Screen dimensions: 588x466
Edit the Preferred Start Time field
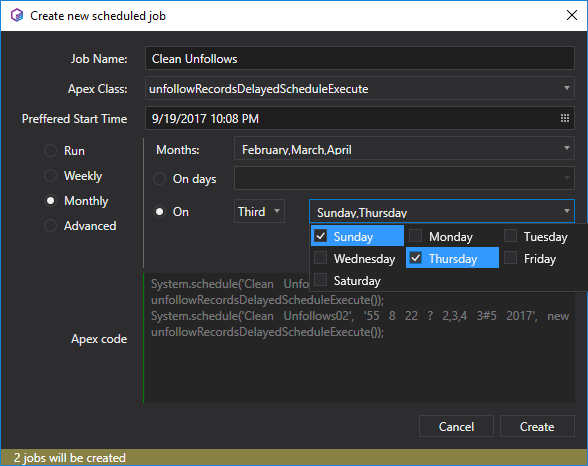(x=360, y=118)
